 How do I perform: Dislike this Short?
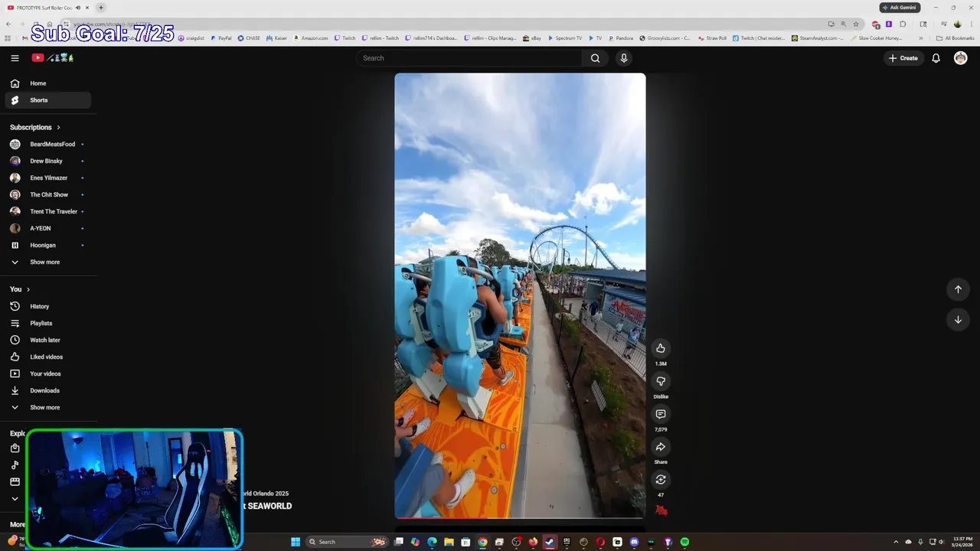pyautogui.click(x=661, y=381)
